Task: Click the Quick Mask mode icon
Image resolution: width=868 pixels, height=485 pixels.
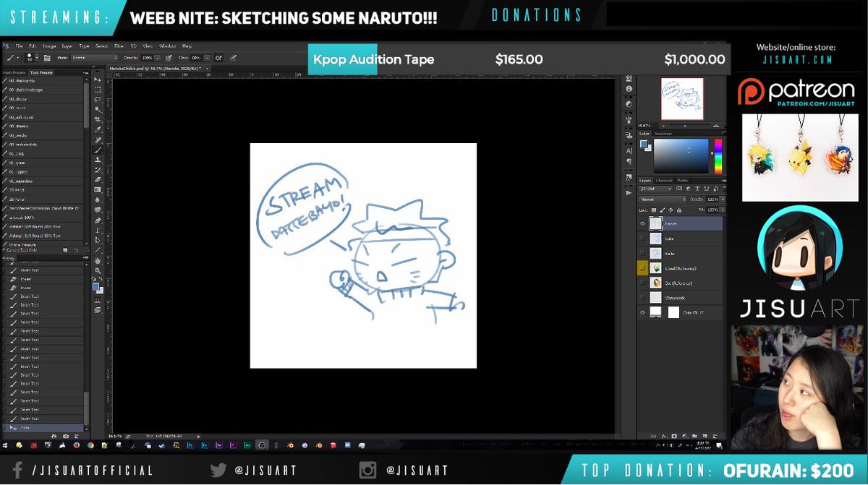Action: click(x=98, y=300)
